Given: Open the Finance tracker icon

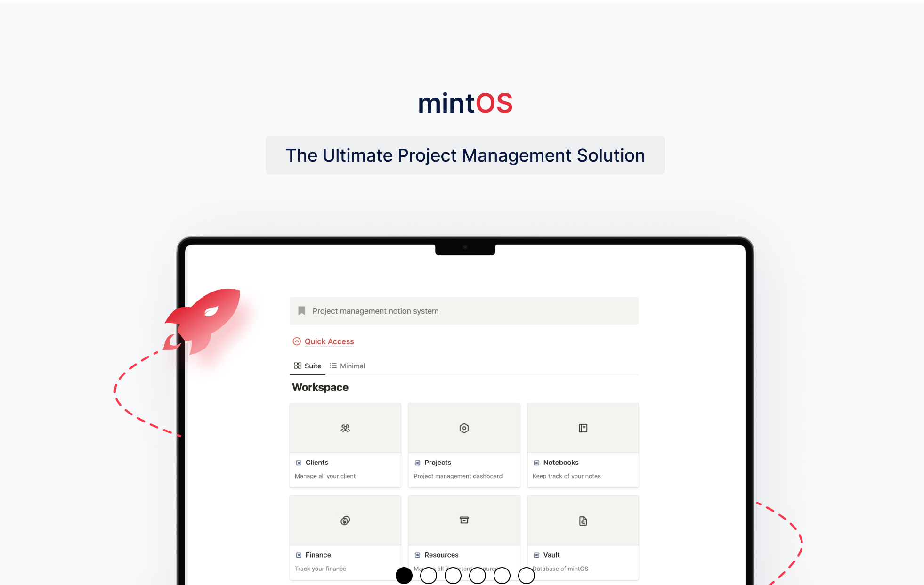Looking at the screenshot, I should (346, 520).
